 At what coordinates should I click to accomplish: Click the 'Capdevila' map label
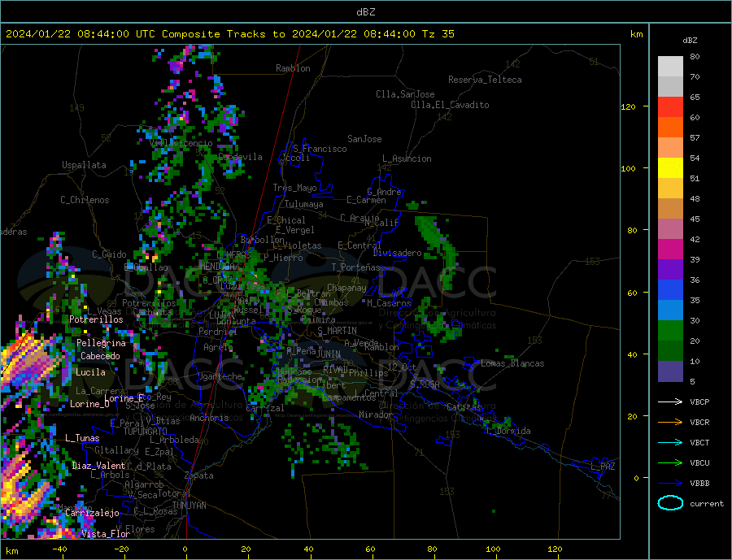[x=240, y=157]
